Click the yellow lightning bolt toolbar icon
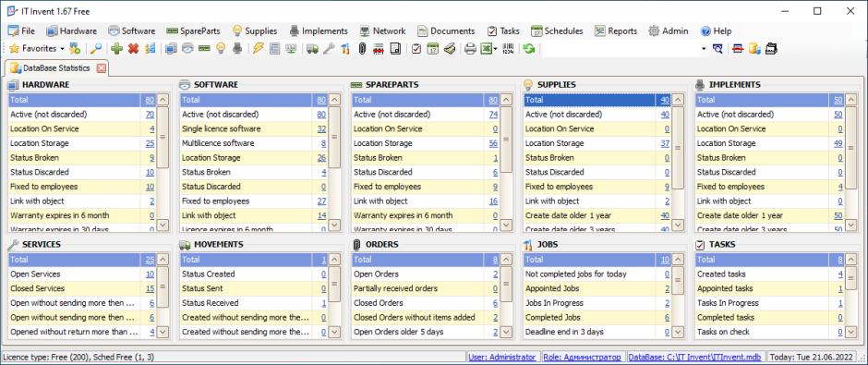868x365 pixels. click(258, 49)
